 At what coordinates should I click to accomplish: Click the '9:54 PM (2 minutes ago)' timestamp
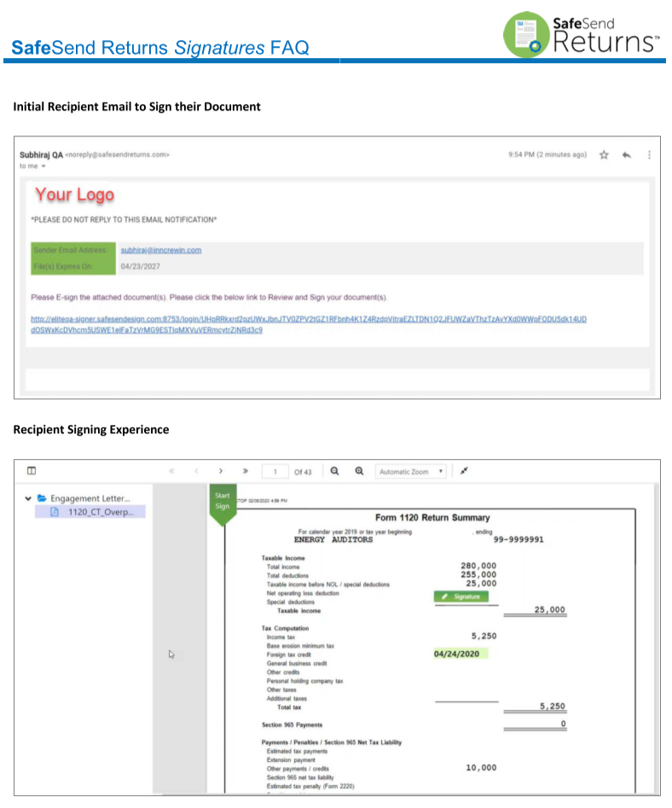click(x=547, y=154)
